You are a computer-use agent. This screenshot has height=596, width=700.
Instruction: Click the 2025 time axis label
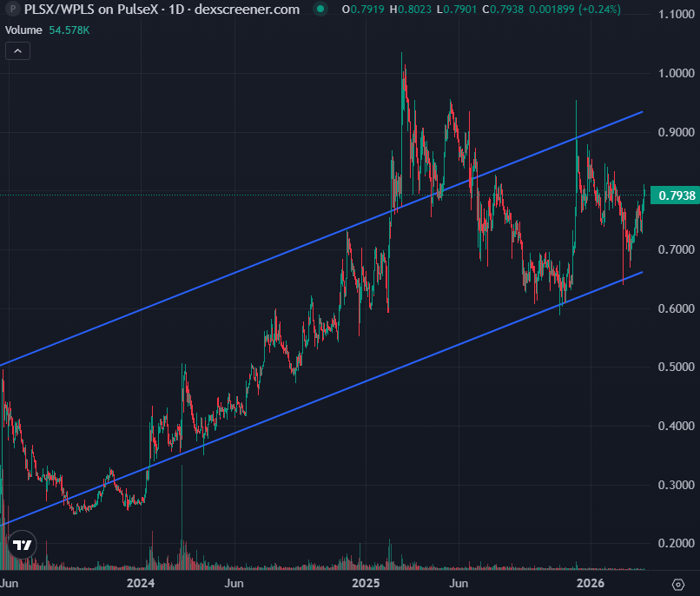coord(365,583)
